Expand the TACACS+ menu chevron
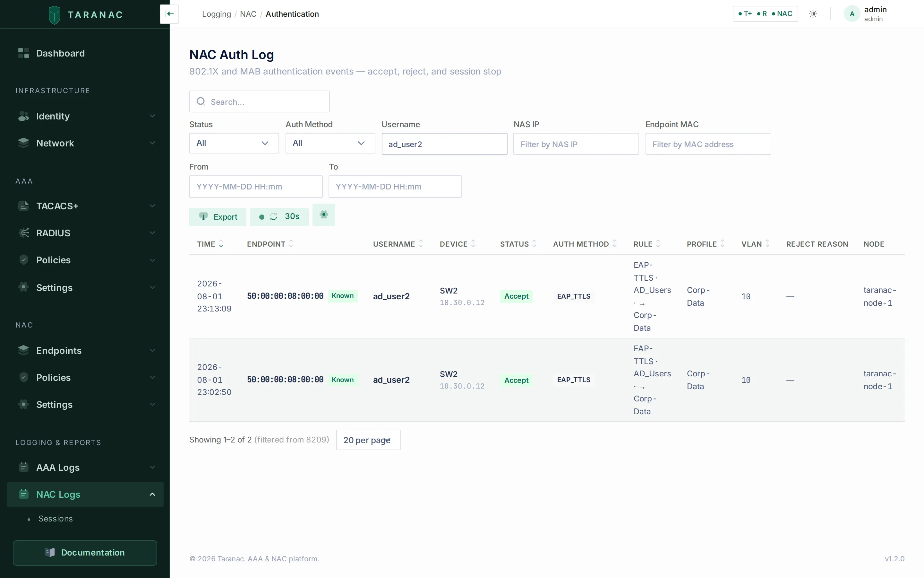 152,206
